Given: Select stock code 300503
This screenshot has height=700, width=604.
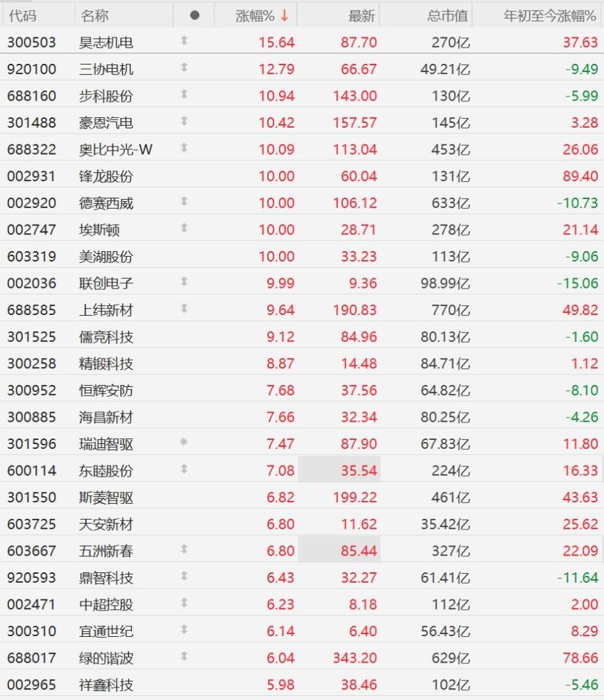Looking at the screenshot, I should point(32,42).
